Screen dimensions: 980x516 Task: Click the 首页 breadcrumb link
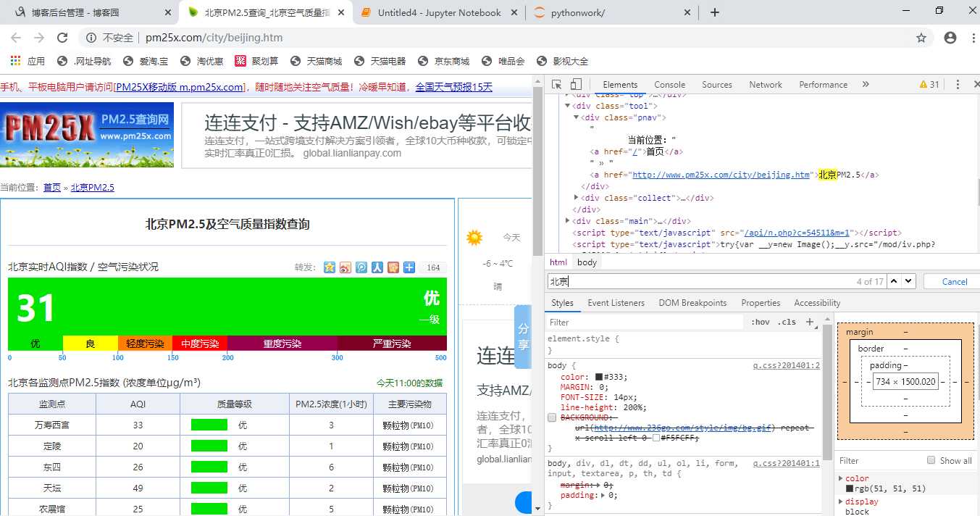coord(52,187)
